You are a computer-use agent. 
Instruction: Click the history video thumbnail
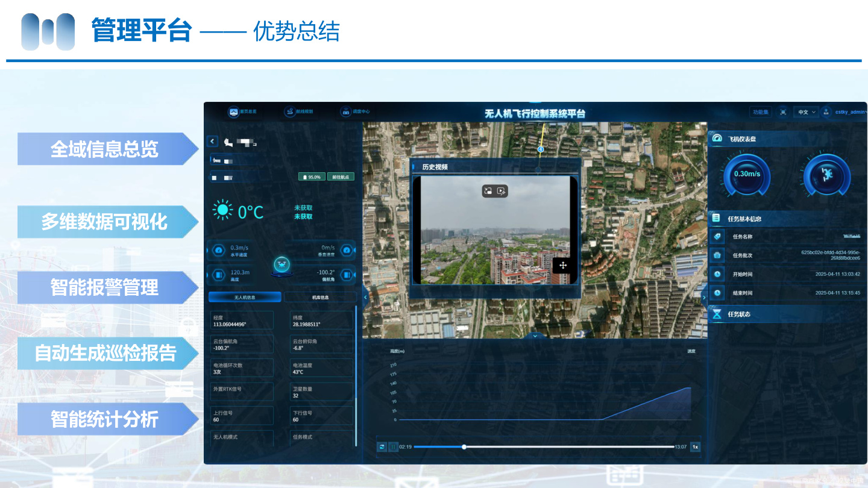point(494,230)
